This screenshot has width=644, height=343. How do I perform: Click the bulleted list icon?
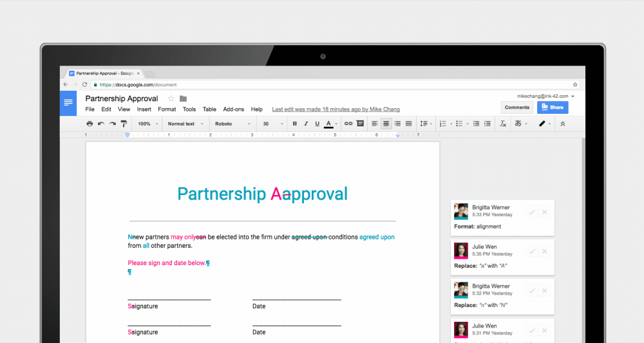(459, 124)
